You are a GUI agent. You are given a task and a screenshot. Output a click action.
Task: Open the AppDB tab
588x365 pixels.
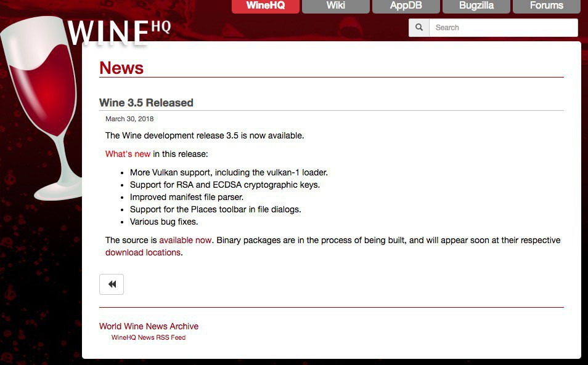coord(406,6)
